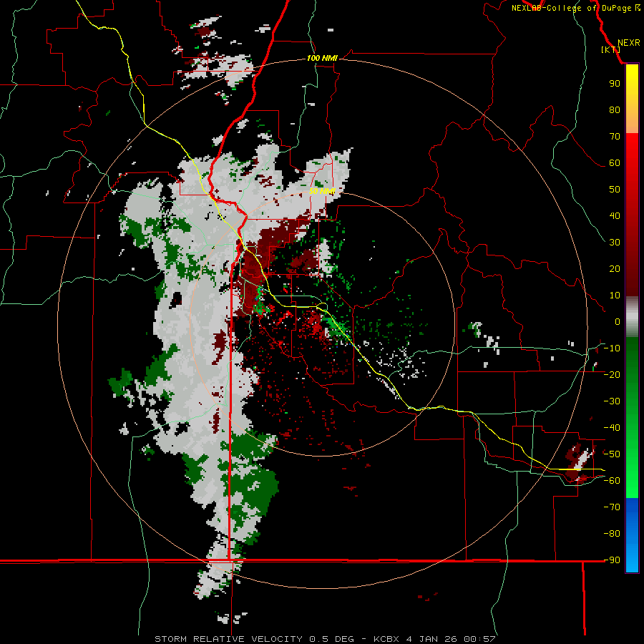Select the -20 value on velocity scale

point(612,375)
